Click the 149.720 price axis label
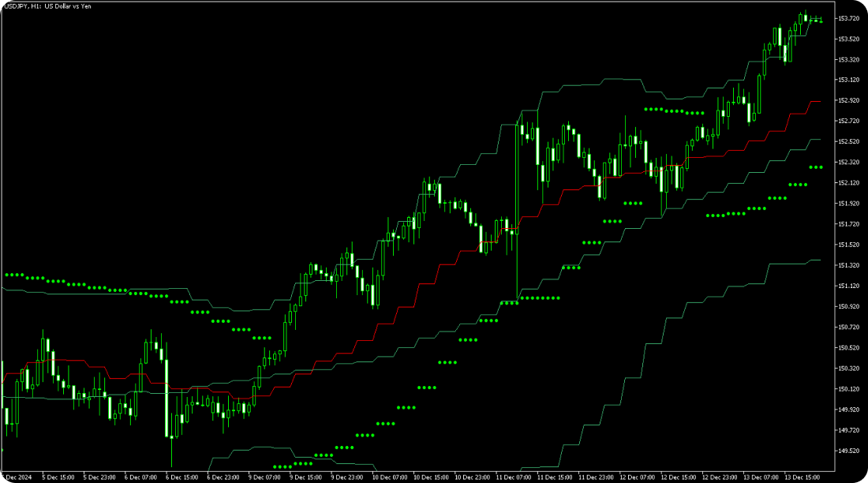 pos(848,430)
